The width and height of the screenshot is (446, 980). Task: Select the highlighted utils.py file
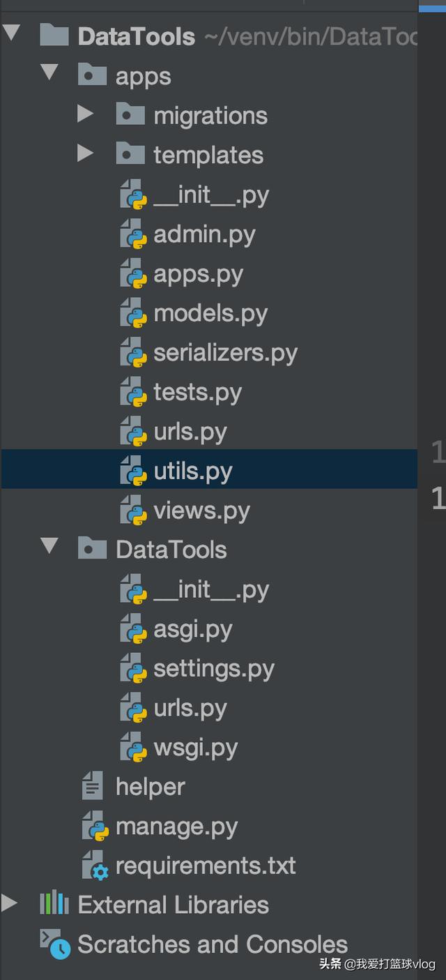coord(193,472)
